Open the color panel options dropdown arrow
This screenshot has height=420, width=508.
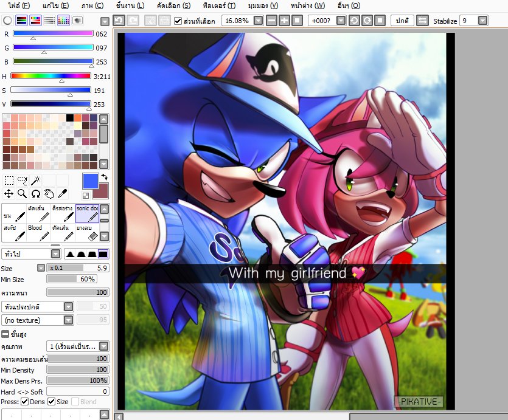coord(105,22)
